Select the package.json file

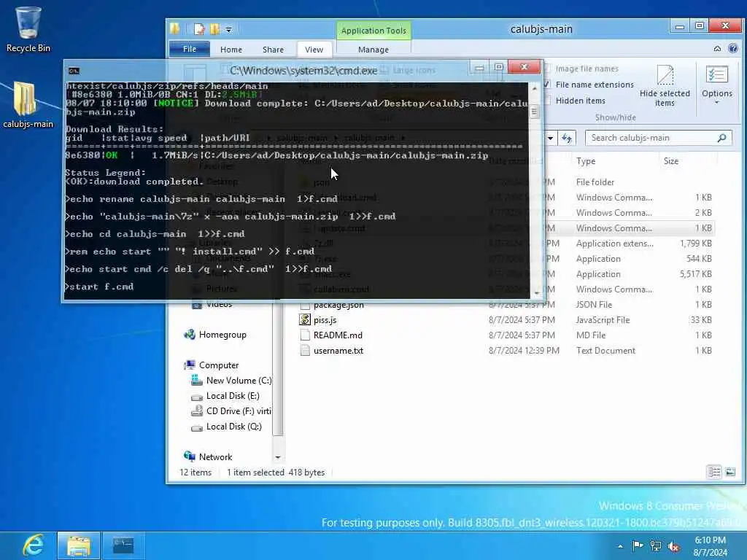point(338,305)
